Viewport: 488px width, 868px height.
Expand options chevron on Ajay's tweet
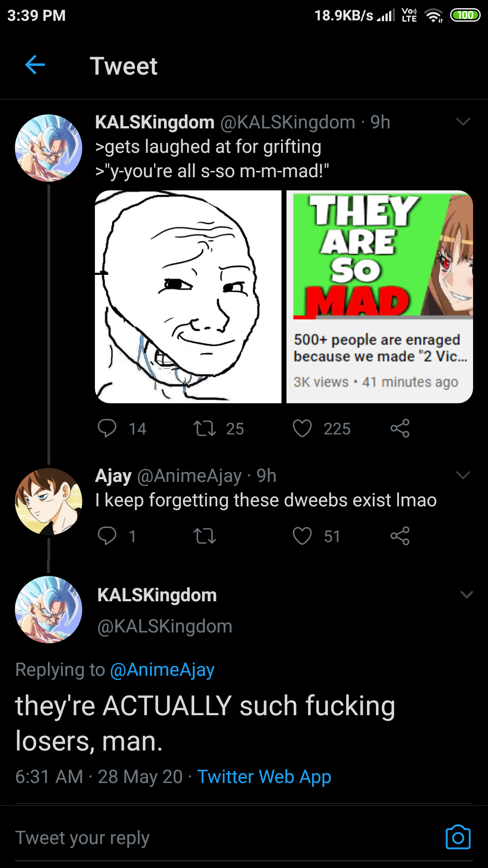[463, 475]
